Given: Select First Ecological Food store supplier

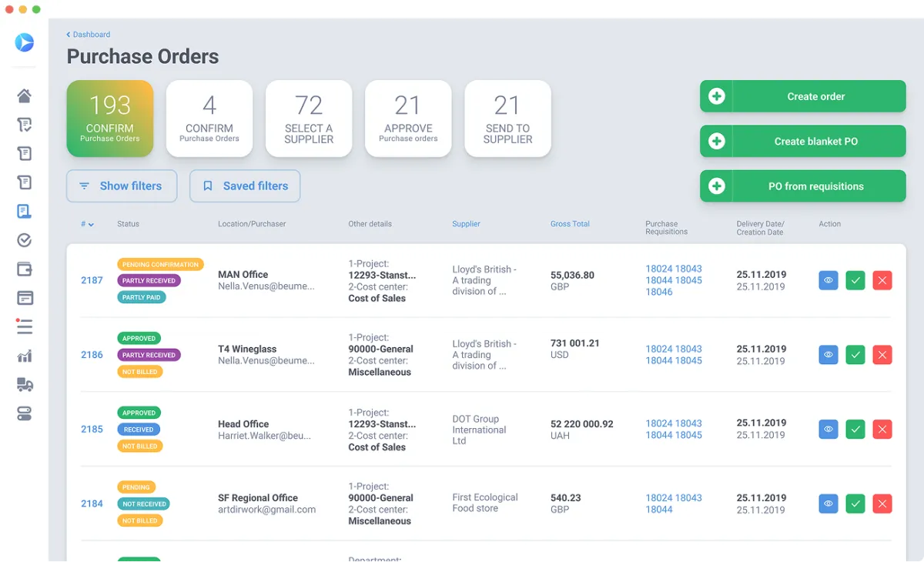Looking at the screenshot, I should [x=485, y=503].
